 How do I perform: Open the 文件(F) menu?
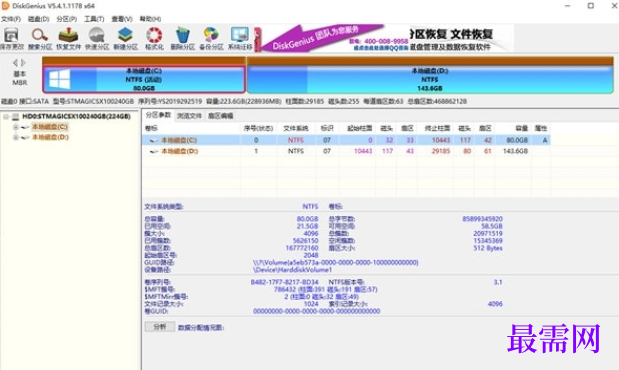tap(11, 19)
